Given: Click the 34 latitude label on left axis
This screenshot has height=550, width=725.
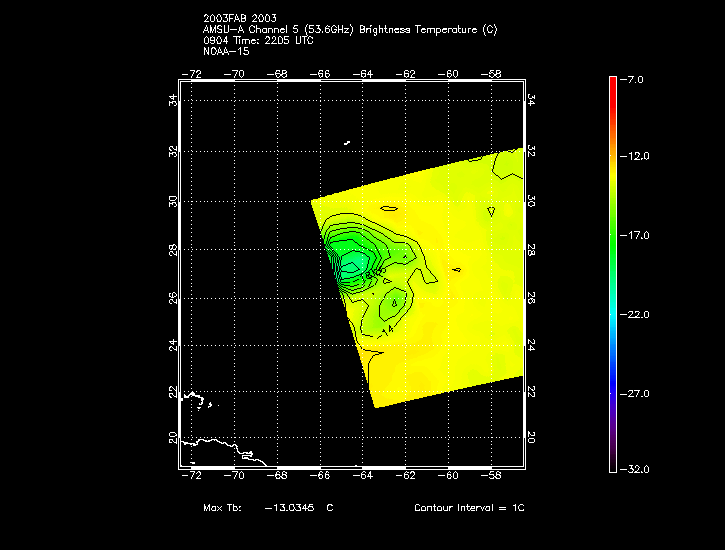Looking at the screenshot, I should 172,100.
